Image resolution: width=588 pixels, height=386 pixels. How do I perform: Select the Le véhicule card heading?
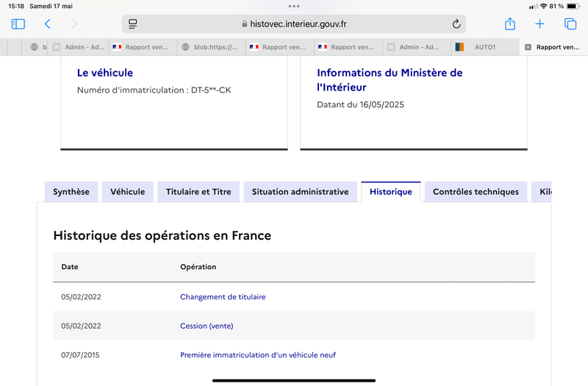pyautogui.click(x=105, y=73)
